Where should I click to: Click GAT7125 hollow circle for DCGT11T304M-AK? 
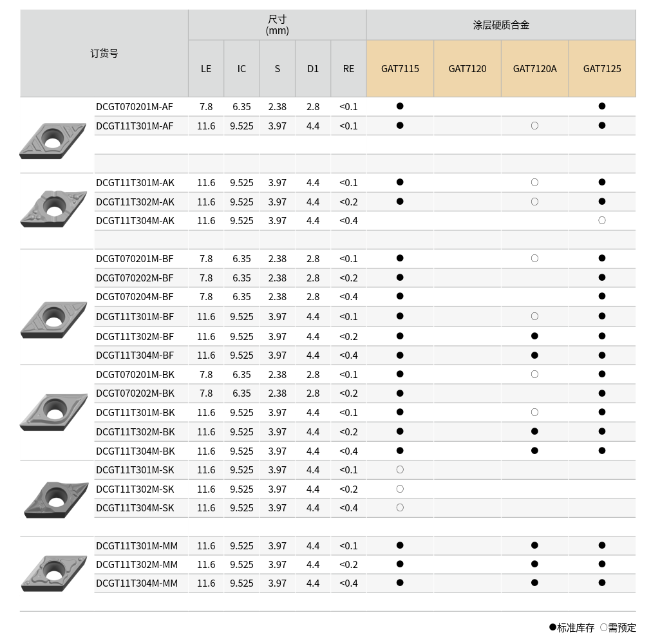tap(602, 220)
